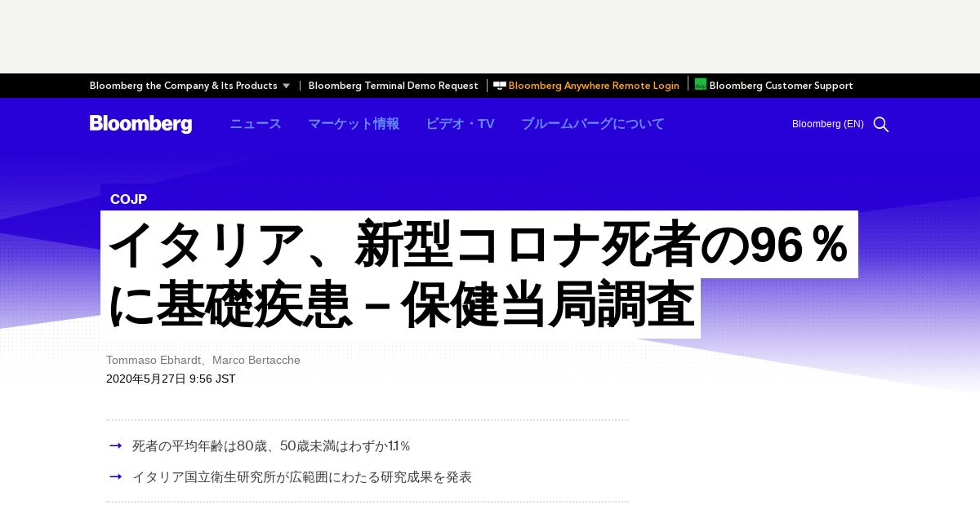
Task: Open Bloomberg Customer Support link
Action: (781, 86)
